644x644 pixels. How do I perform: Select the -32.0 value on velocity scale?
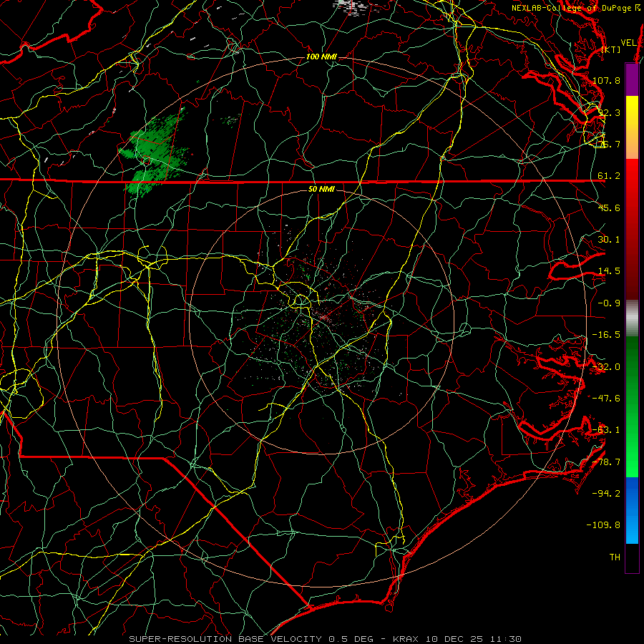coord(606,367)
